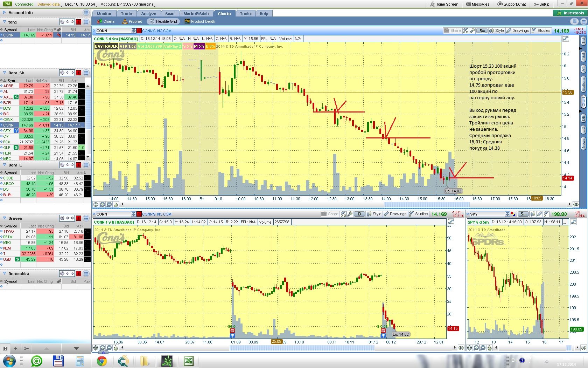Click the Home Screen button
Screen dimensions: 588x368
coord(444,4)
